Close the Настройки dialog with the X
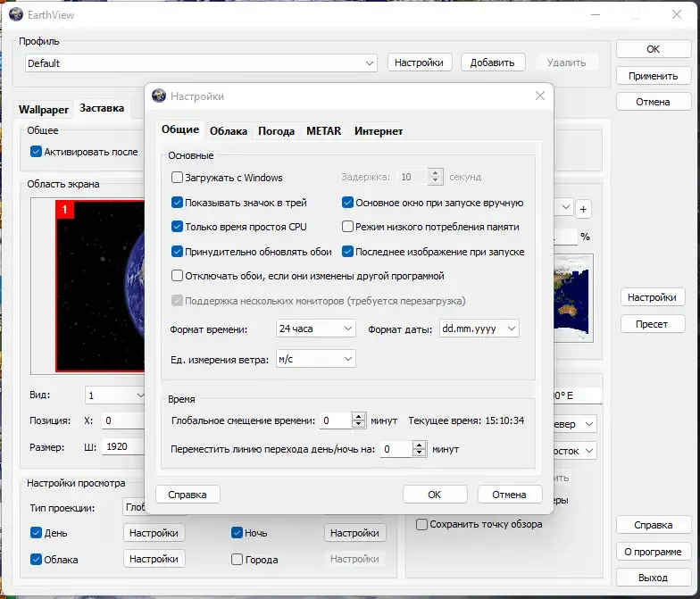This screenshot has height=599, width=700. 540,96
